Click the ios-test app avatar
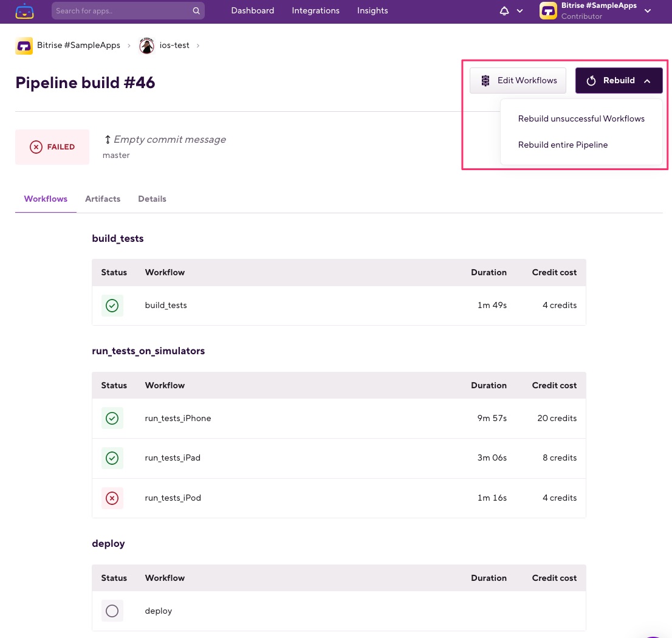Viewport: 672px width, 638px height. click(x=146, y=45)
